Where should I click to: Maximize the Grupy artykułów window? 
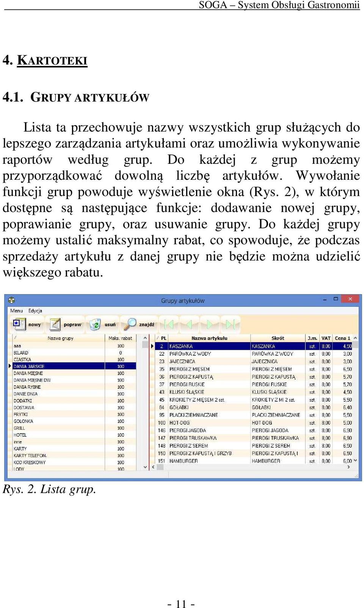click(336, 299)
